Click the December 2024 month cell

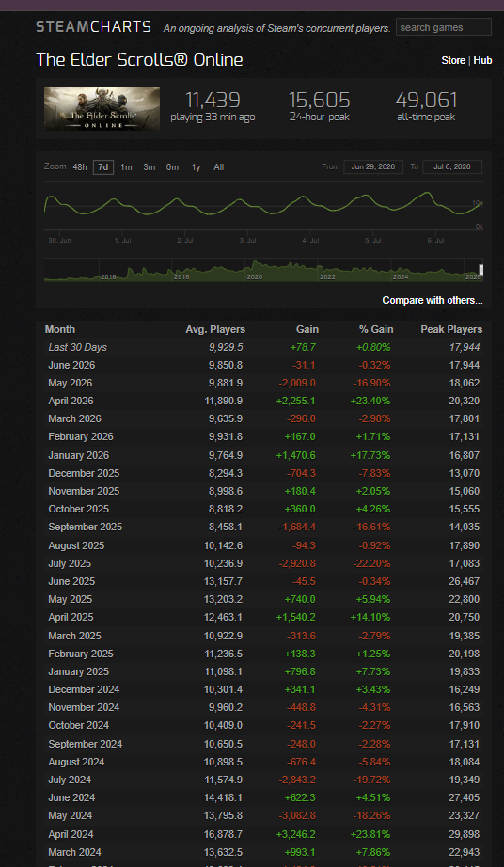pos(84,689)
